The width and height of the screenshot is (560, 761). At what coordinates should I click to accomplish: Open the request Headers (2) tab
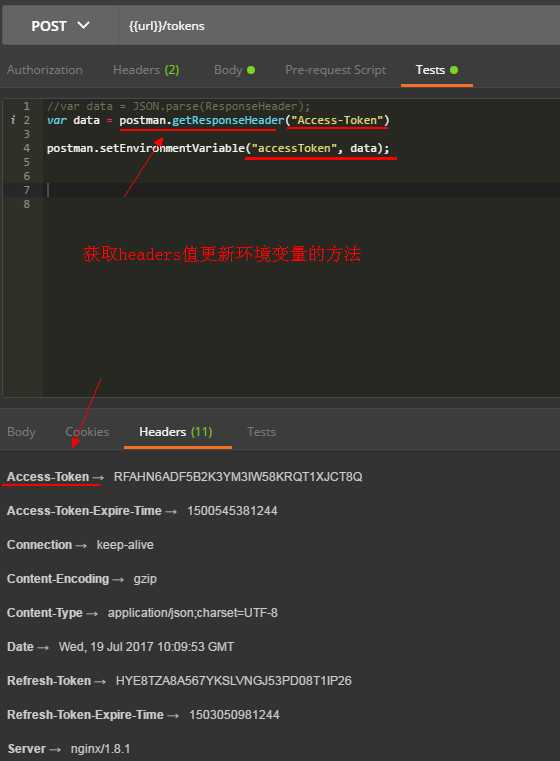[146, 70]
